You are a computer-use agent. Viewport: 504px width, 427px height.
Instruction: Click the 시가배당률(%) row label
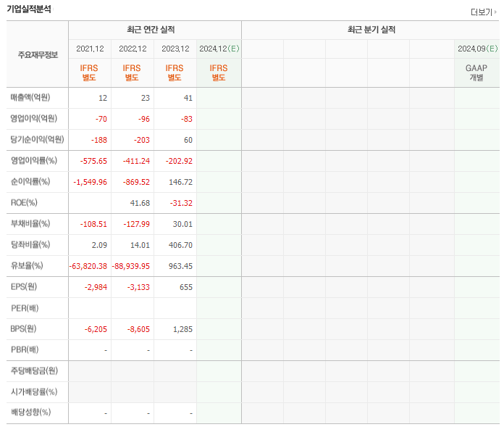point(34,392)
